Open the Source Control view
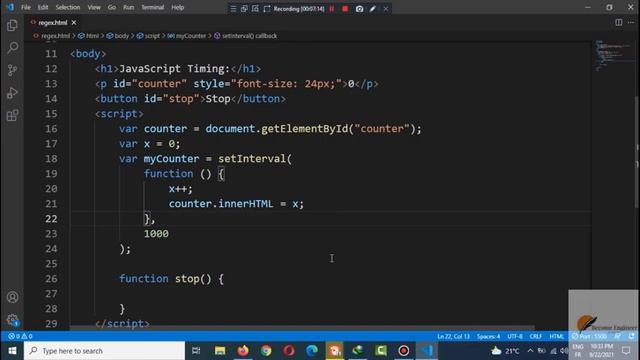 12,70
